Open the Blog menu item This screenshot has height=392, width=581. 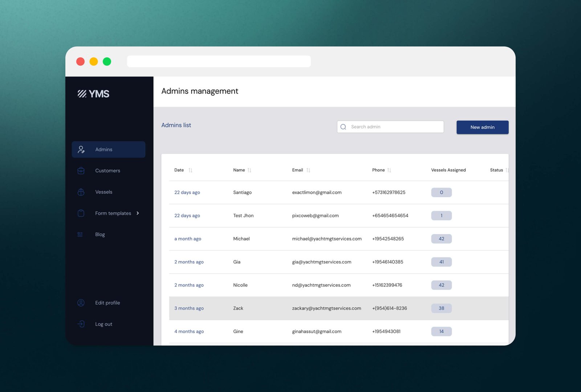pos(100,234)
